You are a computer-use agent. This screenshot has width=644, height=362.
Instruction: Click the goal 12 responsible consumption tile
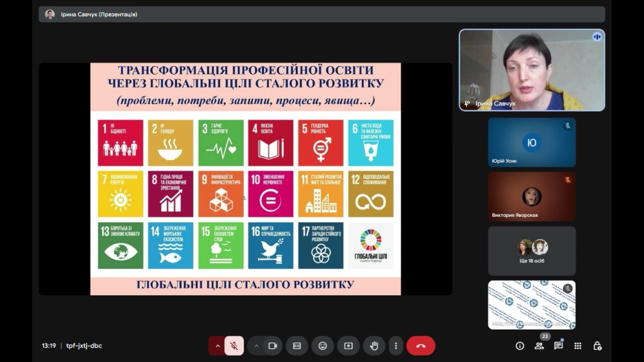coord(371,194)
